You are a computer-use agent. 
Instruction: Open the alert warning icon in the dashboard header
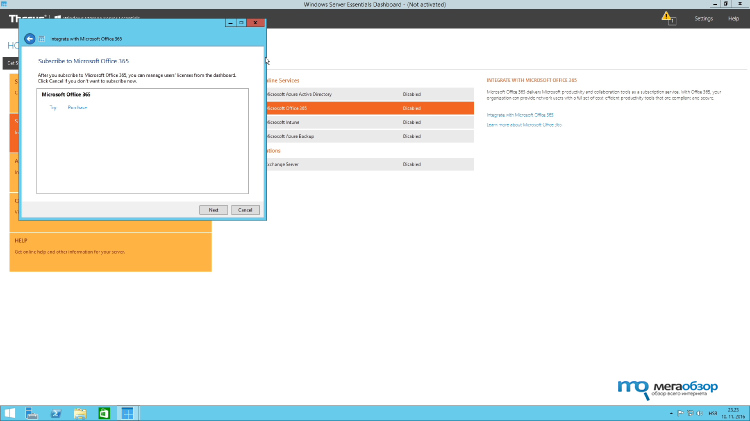[x=668, y=18]
